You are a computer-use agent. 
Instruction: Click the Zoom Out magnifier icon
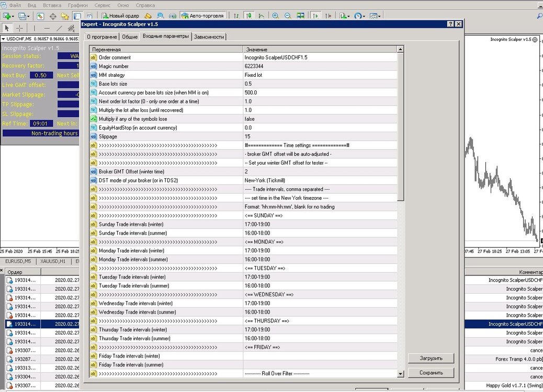coord(287,16)
